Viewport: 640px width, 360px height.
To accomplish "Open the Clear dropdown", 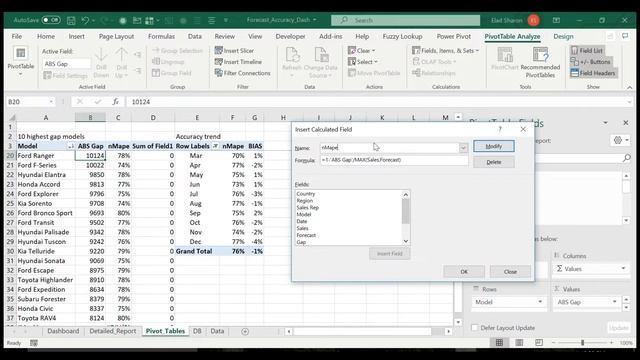I will [x=362, y=51].
